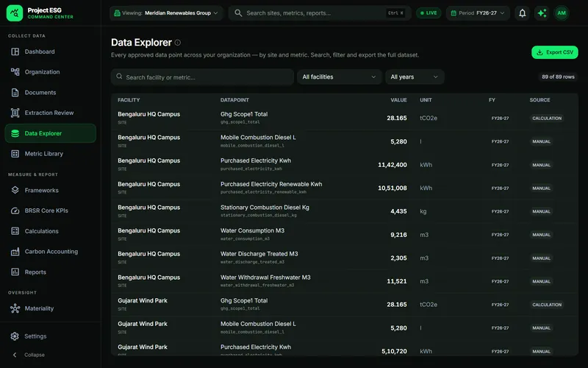Sort by the FACILITY column header

tap(129, 100)
